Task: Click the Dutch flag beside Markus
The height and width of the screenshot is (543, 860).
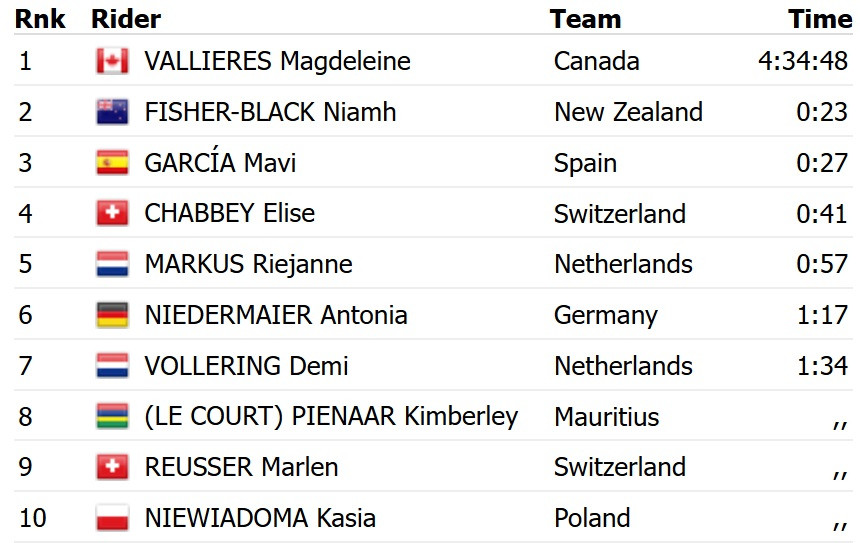Action: [x=112, y=264]
